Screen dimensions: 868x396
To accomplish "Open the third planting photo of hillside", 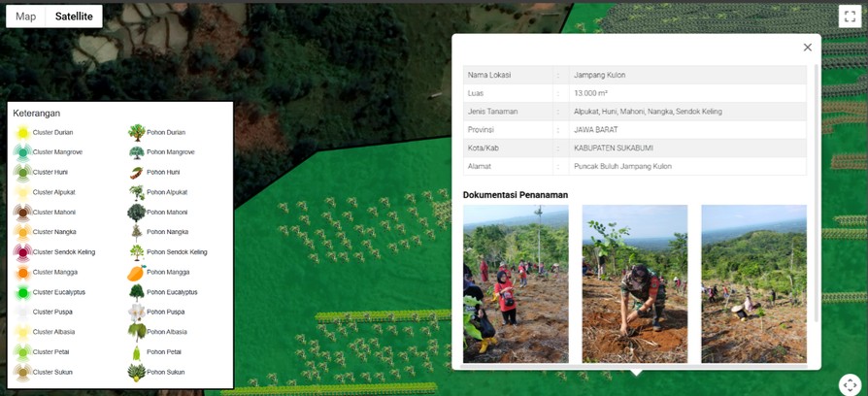I will [x=754, y=283].
